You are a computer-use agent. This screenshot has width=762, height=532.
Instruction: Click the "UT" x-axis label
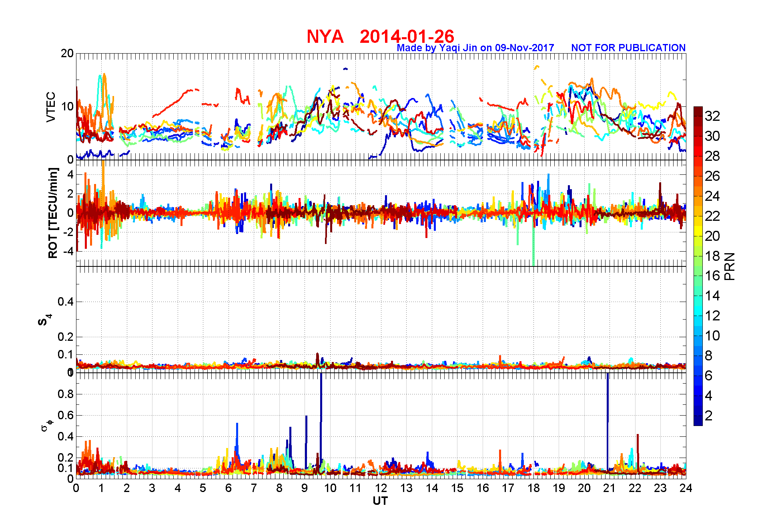pyautogui.click(x=380, y=501)
